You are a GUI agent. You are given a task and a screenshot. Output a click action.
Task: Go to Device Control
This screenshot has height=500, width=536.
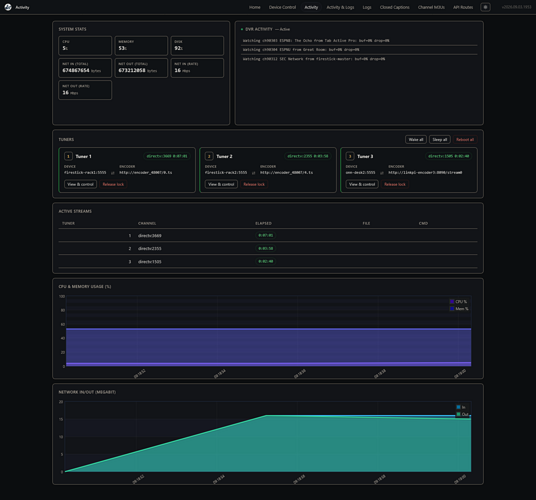point(282,7)
